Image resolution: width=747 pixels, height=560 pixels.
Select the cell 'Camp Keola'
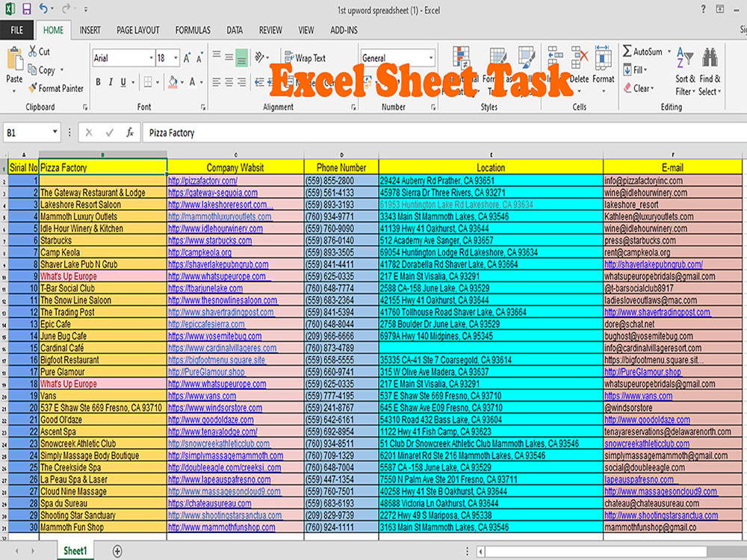click(x=103, y=252)
